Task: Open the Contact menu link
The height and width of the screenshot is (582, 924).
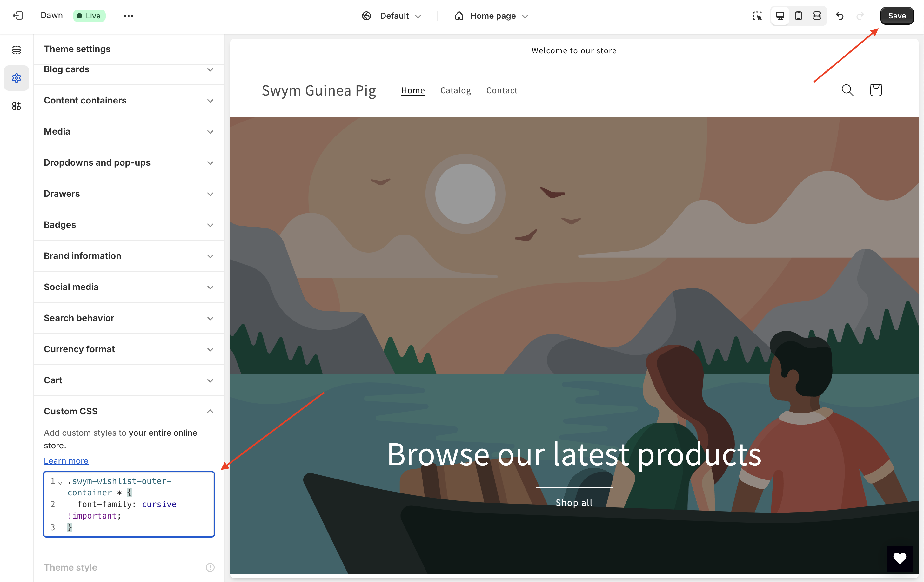Action: (501, 90)
